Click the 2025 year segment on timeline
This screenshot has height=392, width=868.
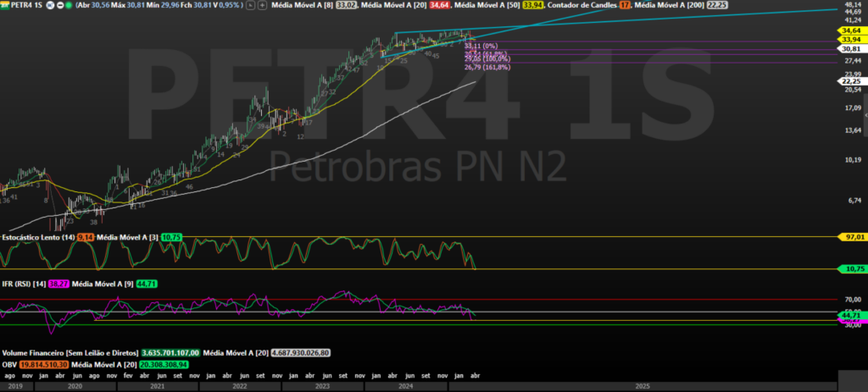pos(643,386)
